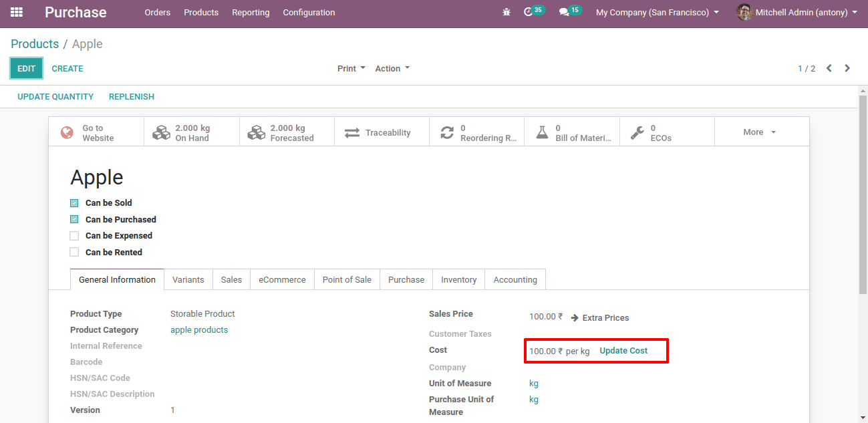Open My Company (San Francisco) selector

click(x=658, y=12)
